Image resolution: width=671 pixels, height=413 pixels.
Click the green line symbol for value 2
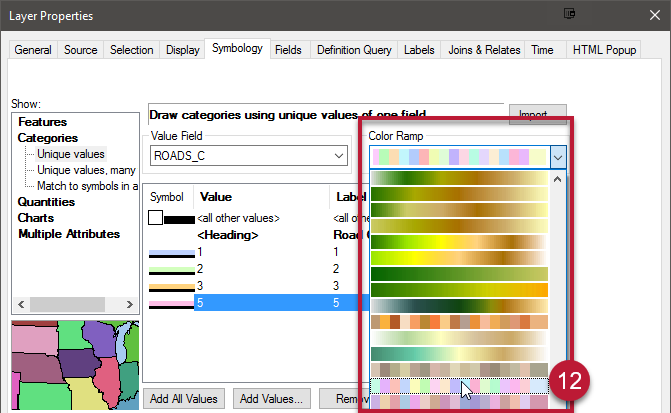172,270
